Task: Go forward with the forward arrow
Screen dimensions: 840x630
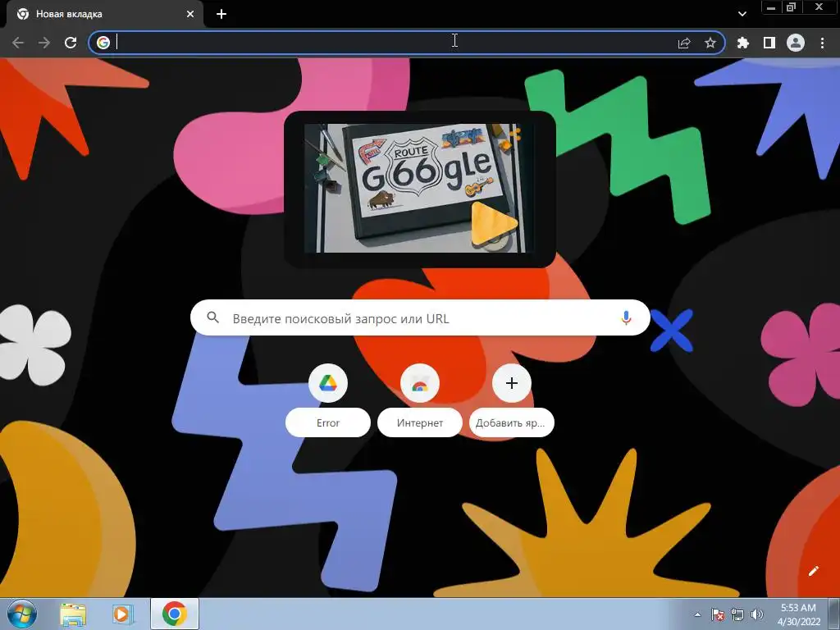Action: 44,43
